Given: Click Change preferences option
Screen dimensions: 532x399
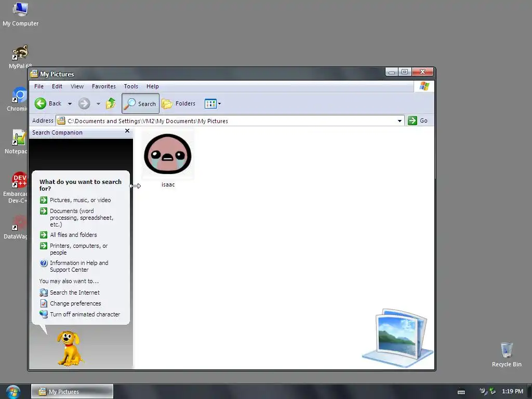Looking at the screenshot, I should pyautogui.click(x=75, y=303).
